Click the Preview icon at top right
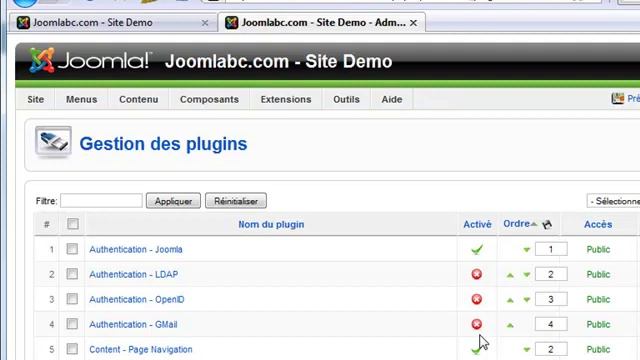Screen dimensions: 640x360 [618, 98]
